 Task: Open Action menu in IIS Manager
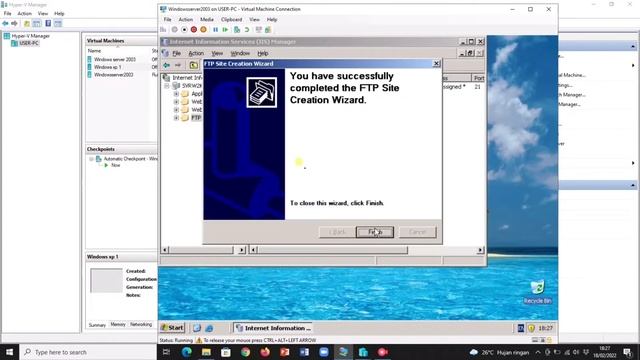pyautogui.click(x=196, y=53)
